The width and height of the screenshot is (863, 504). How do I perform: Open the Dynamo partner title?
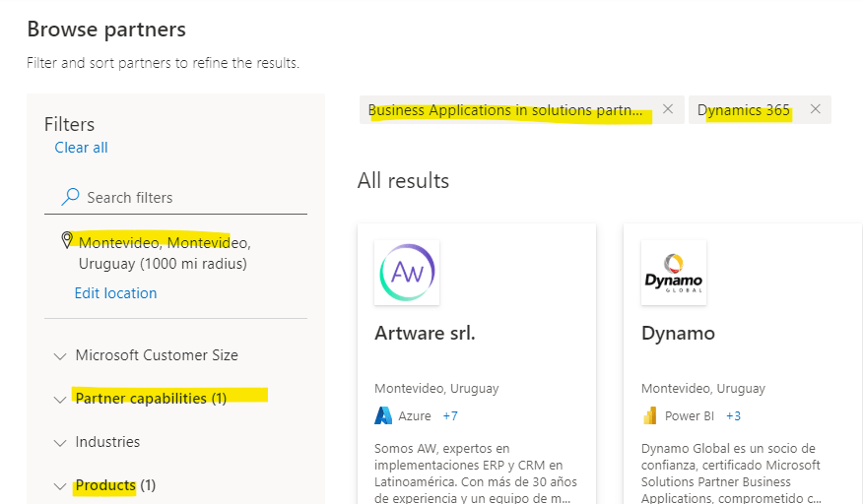coord(678,334)
